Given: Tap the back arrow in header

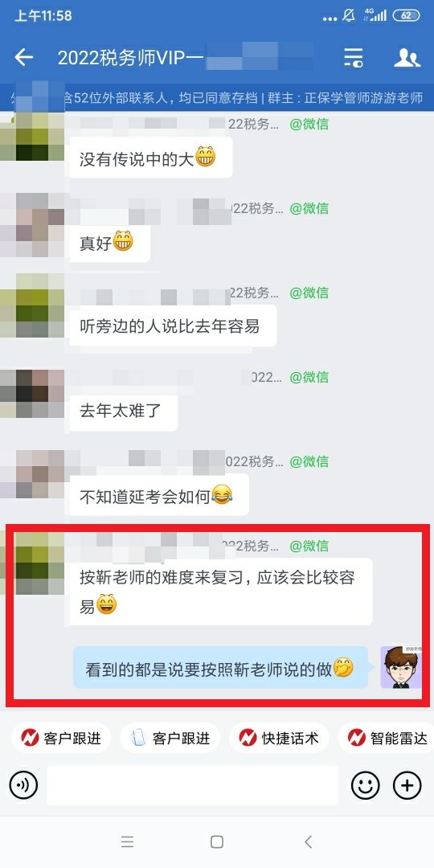Looking at the screenshot, I should coord(24,57).
